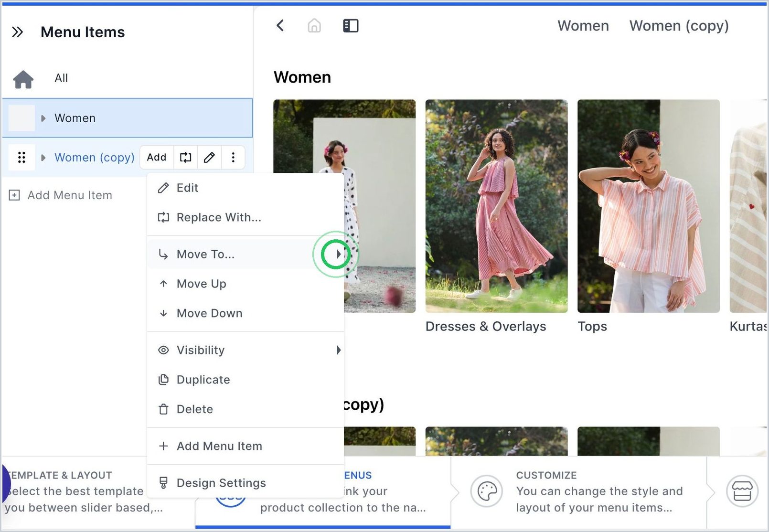
Task: Toggle the sidebar layout icon in preview
Action: tap(351, 25)
